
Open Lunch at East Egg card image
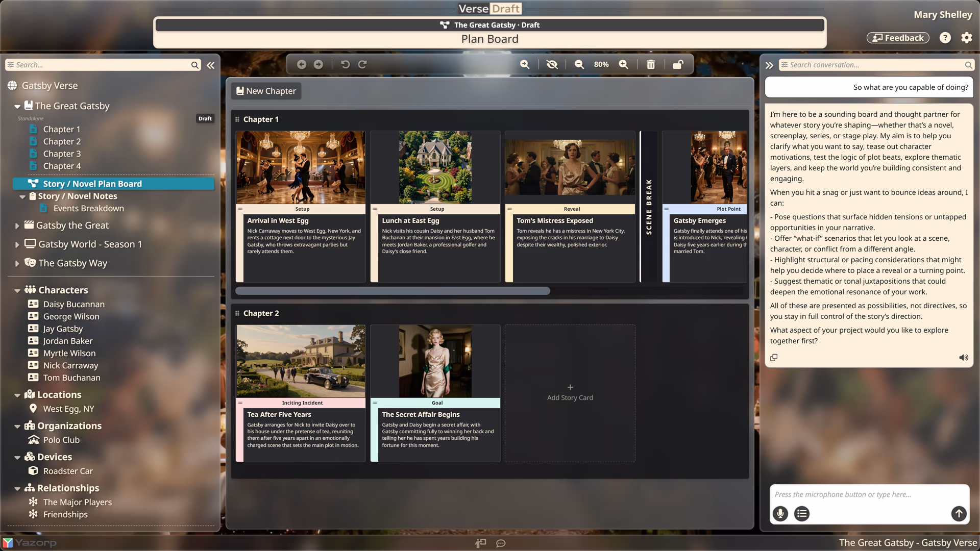(x=435, y=167)
